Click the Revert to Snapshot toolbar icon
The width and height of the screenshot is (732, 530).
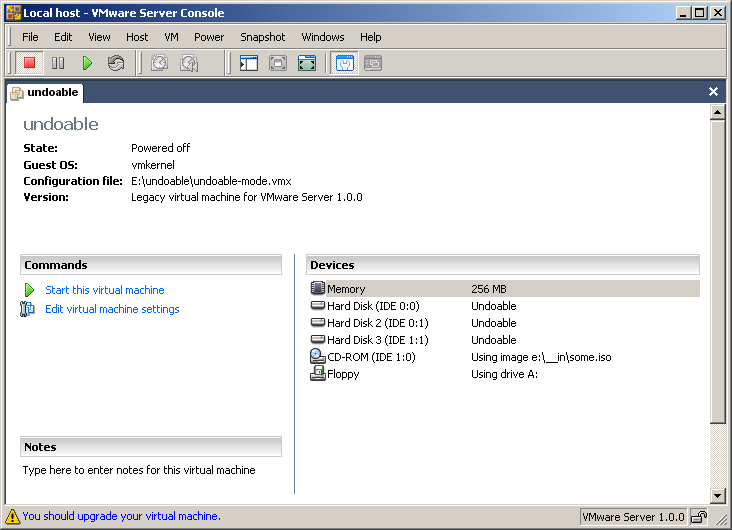point(188,63)
